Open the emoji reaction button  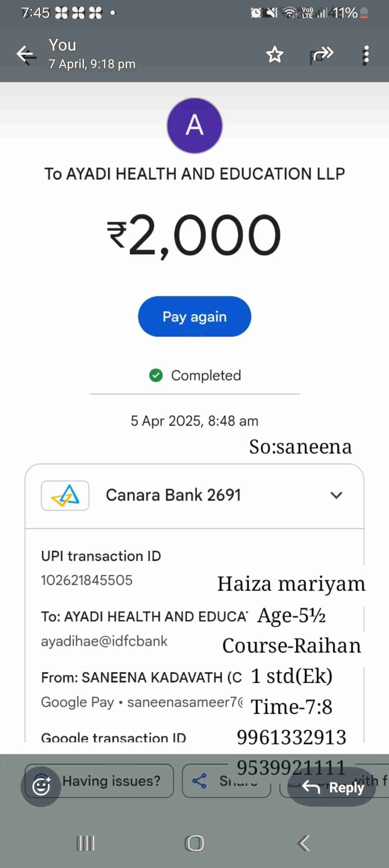pos(41,786)
